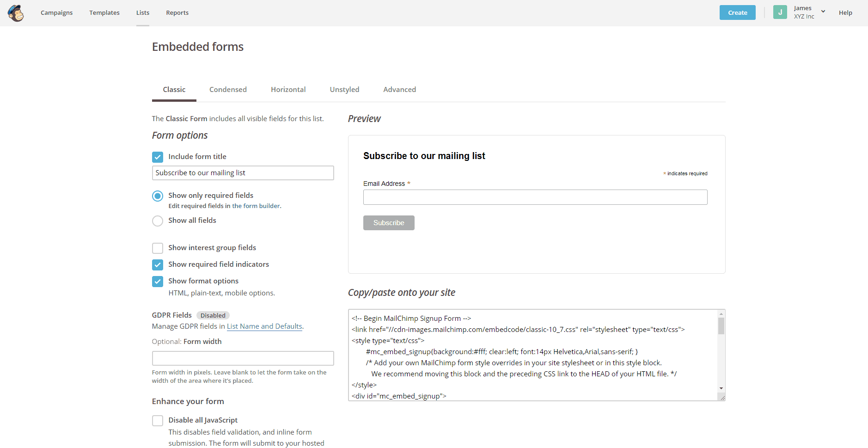Switch to the Horizontal tab
Viewport: 868px width, 448px height.
[288, 90]
